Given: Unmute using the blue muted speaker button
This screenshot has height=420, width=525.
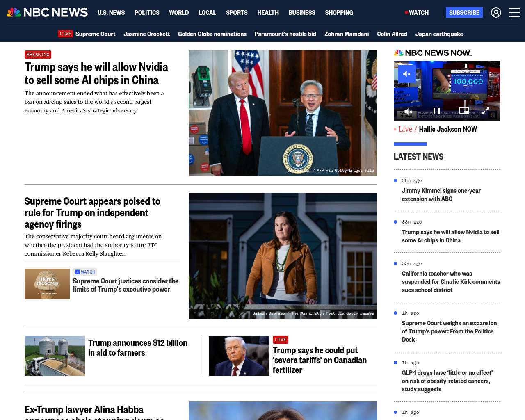Looking at the screenshot, I should click(407, 74).
